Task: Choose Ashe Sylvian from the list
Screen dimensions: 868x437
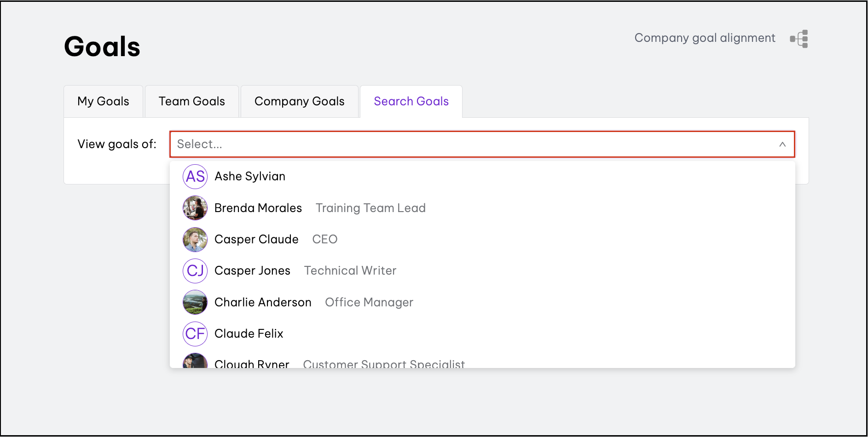Action: click(x=250, y=177)
